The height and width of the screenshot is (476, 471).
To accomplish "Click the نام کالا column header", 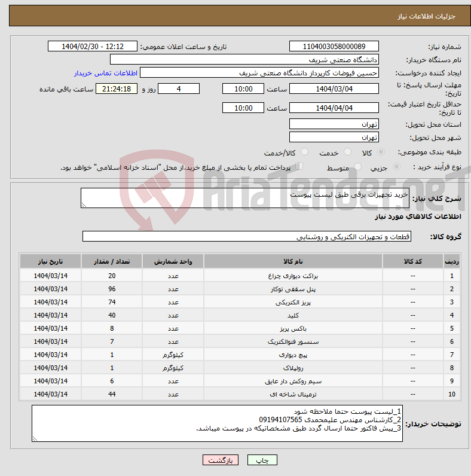I will click(x=293, y=261).
